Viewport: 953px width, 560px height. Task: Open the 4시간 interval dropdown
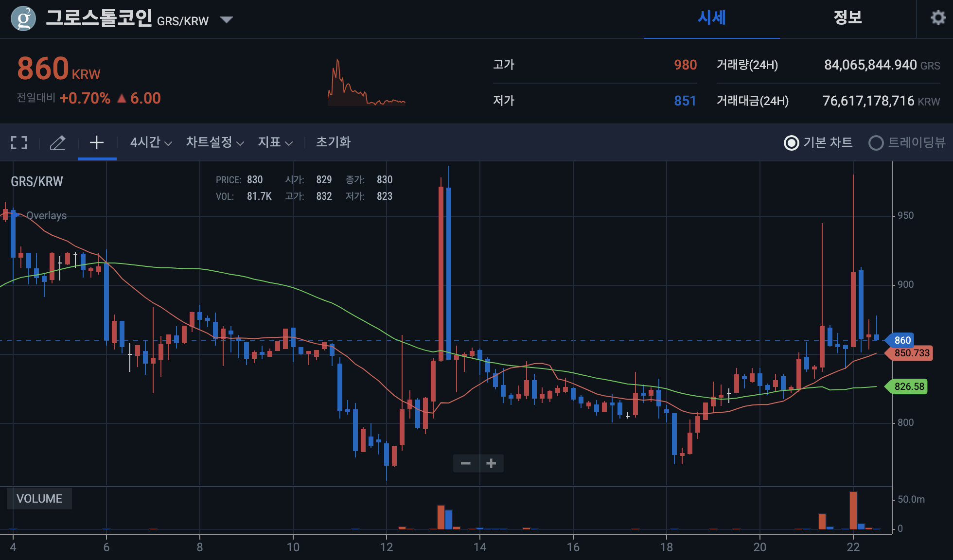(151, 142)
